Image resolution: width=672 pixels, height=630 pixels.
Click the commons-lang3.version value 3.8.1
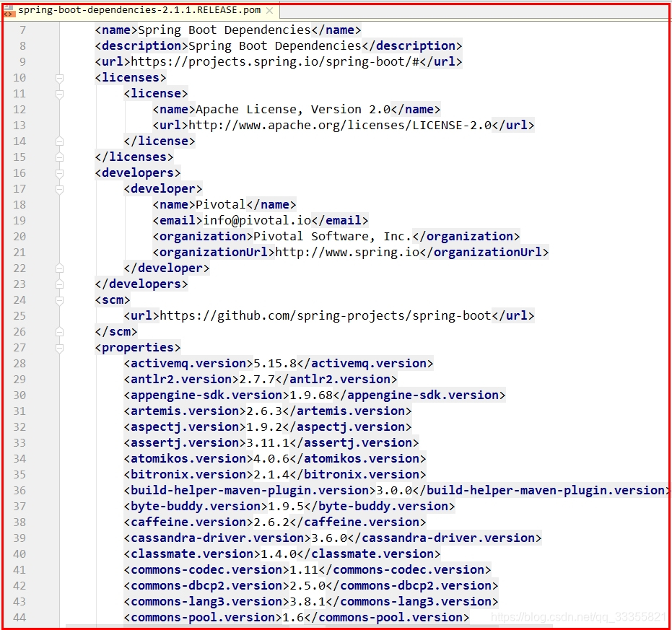click(x=307, y=601)
